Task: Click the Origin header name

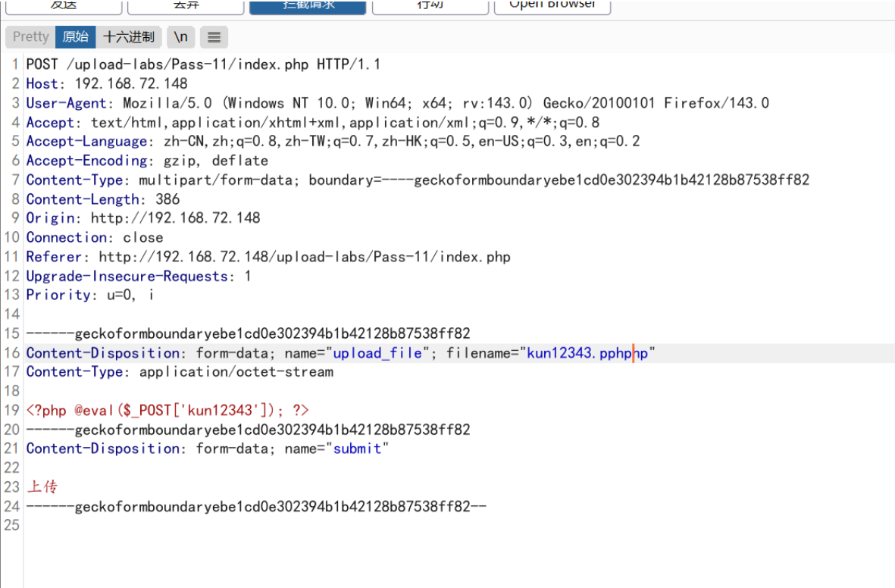Action: (50, 218)
